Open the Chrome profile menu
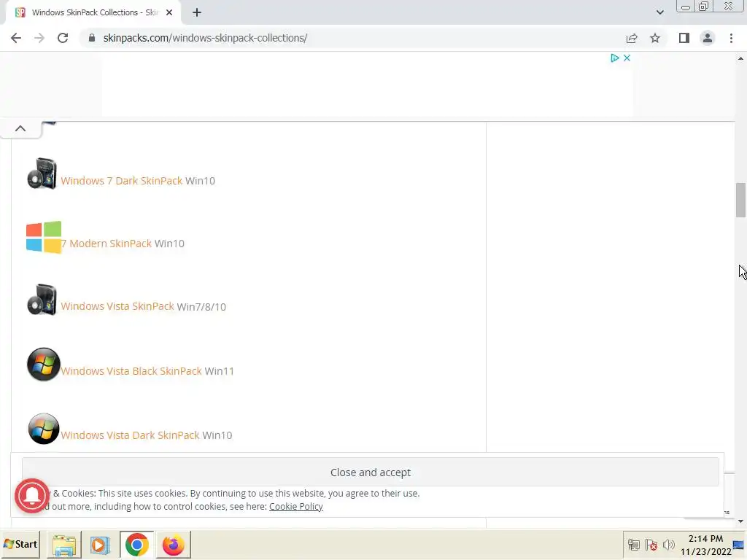Image resolution: width=747 pixels, height=560 pixels. coord(708,38)
